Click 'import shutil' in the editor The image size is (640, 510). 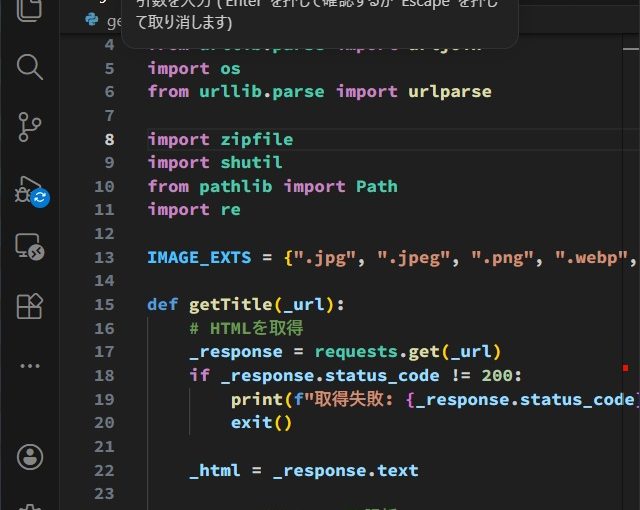coord(215,162)
